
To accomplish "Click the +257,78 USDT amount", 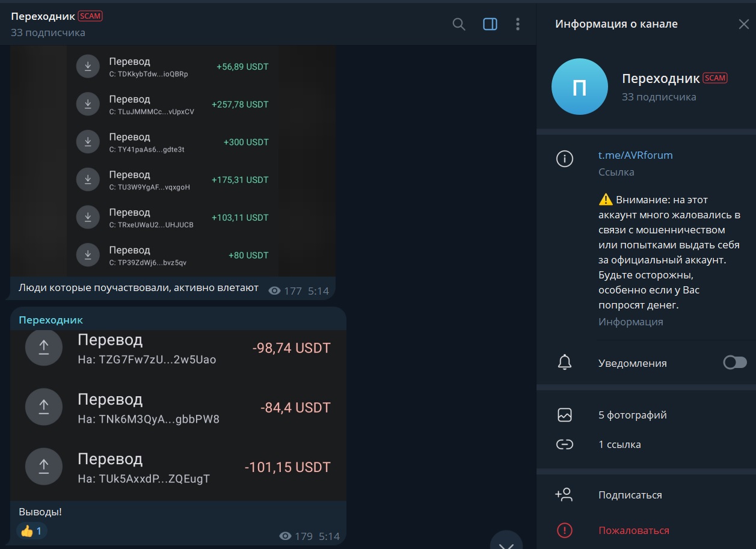I will pyautogui.click(x=240, y=105).
